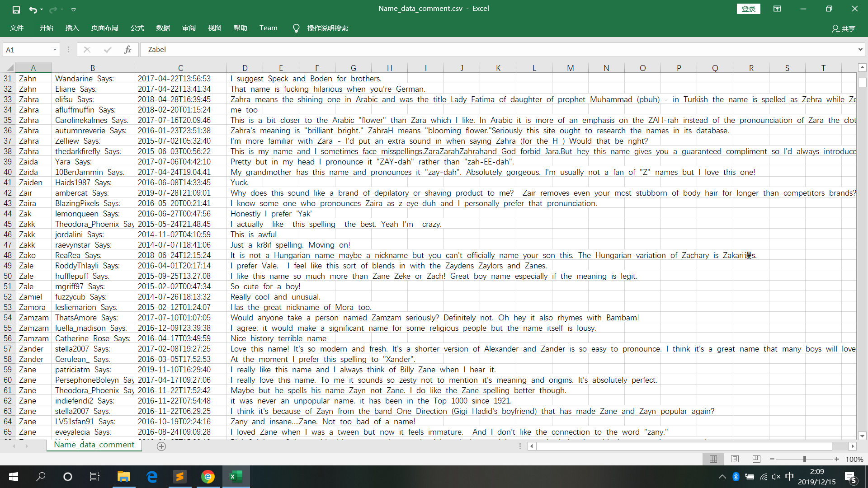
Task: Click the vertical scrollbar down arrow
Action: [862, 436]
